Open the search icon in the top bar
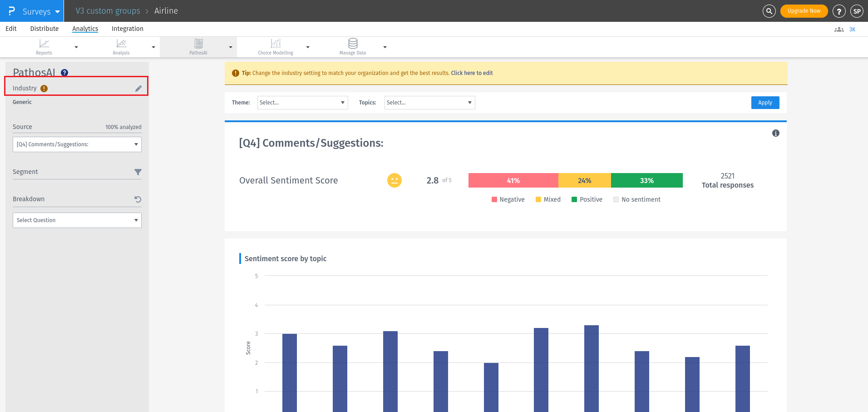This screenshot has height=412, width=868. click(769, 11)
